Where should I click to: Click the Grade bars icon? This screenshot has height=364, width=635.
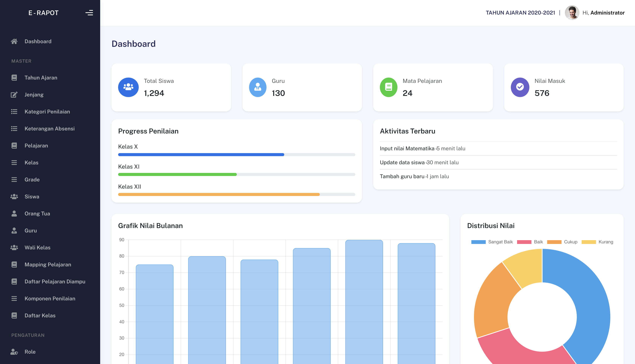coord(14,180)
